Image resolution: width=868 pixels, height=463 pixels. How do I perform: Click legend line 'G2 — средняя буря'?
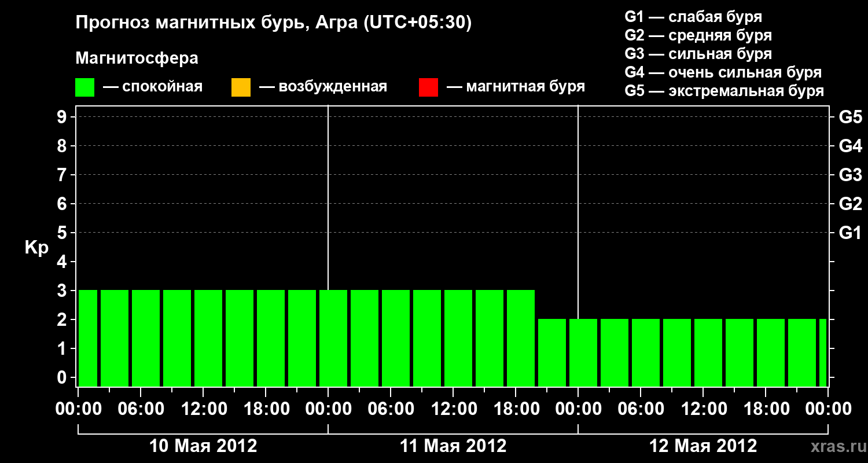[x=698, y=35]
